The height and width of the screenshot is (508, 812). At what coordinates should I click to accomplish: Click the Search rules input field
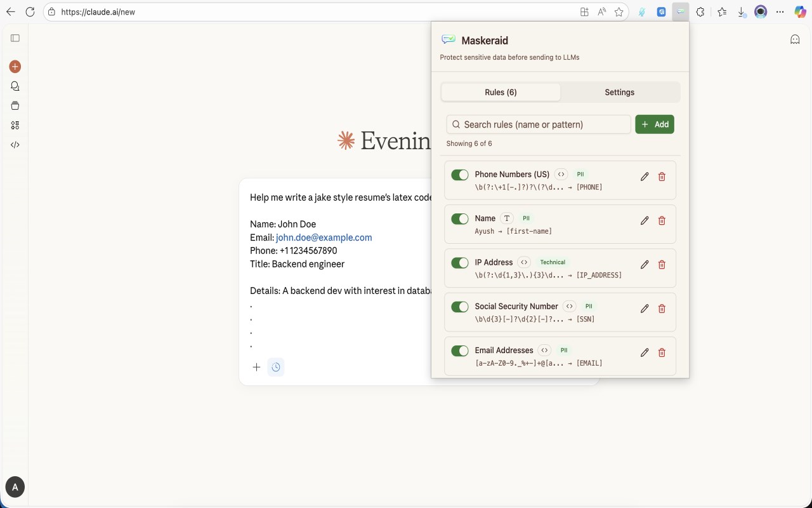(x=539, y=124)
